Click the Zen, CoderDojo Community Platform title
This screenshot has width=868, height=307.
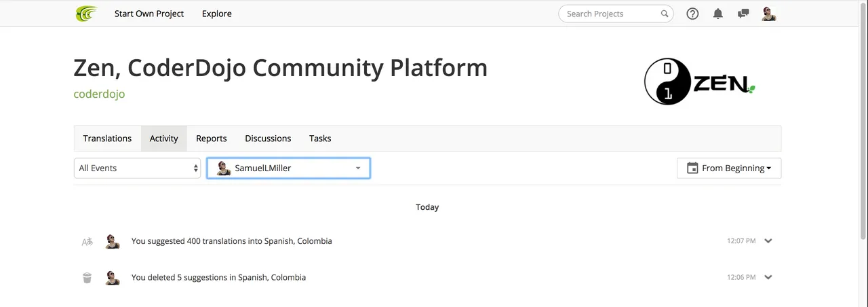pyautogui.click(x=280, y=67)
